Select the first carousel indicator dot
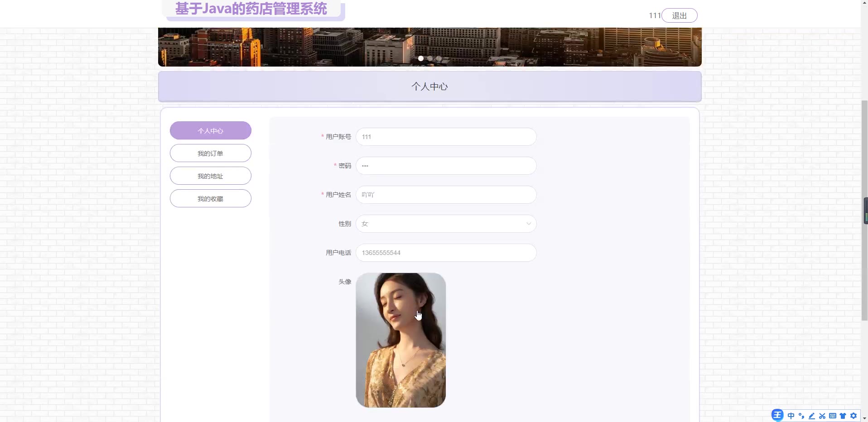Viewport: 868px width, 422px height. coord(421,58)
